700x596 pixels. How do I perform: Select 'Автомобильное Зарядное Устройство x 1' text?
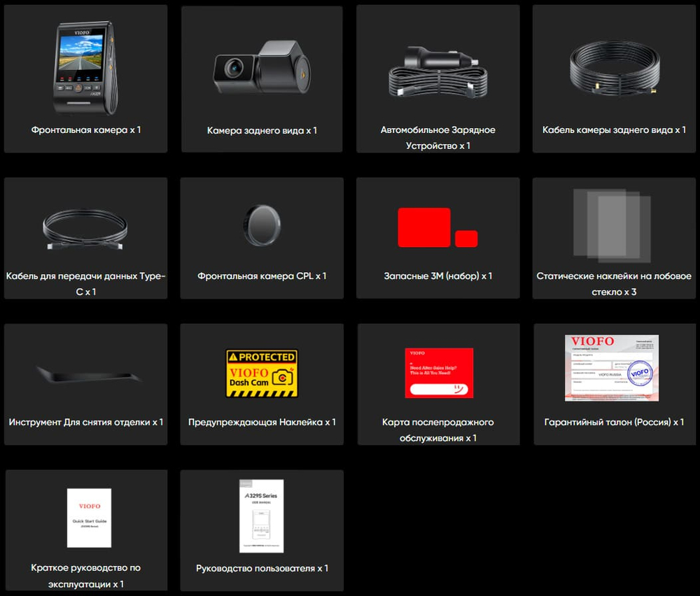tap(438, 138)
